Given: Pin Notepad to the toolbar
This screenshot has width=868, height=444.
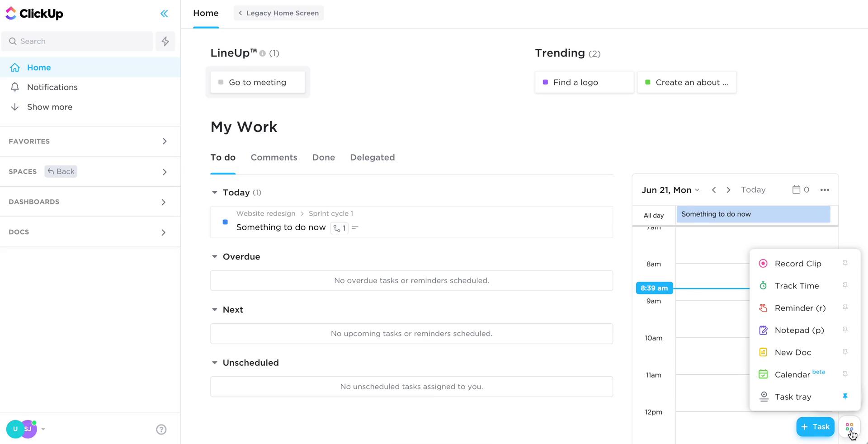Looking at the screenshot, I should pos(845,330).
